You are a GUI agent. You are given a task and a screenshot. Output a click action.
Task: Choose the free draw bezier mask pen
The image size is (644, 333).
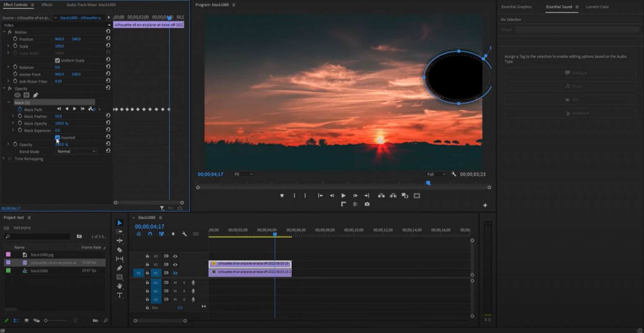coord(36,95)
